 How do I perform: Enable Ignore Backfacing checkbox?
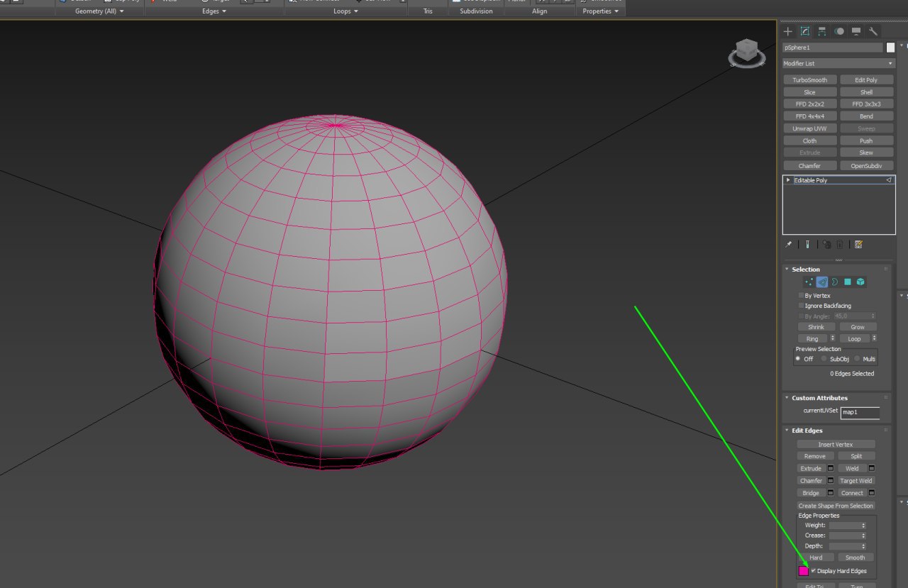click(802, 306)
